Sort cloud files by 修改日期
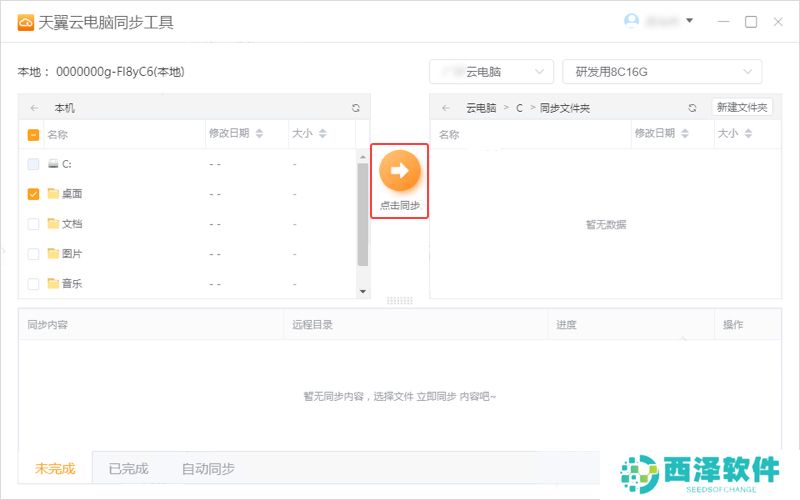Image resolution: width=800 pixels, height=500 pixels. (x=685, y=134)
